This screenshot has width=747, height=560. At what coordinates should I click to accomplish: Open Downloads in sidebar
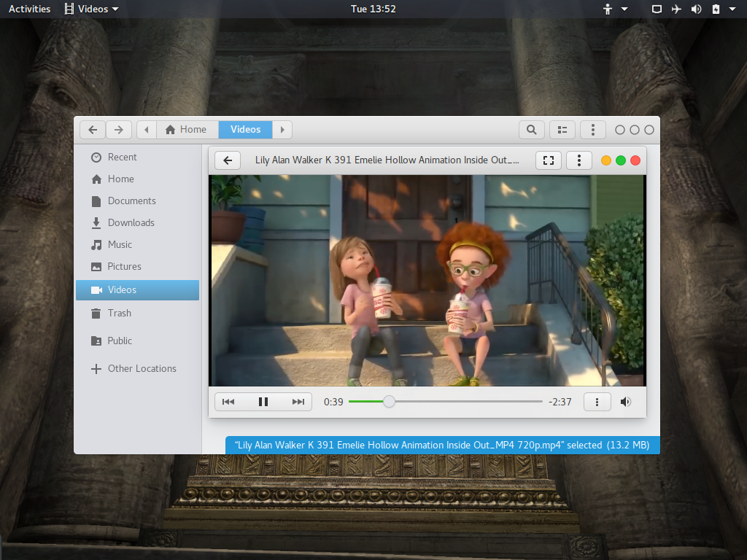tap(137, 223)
